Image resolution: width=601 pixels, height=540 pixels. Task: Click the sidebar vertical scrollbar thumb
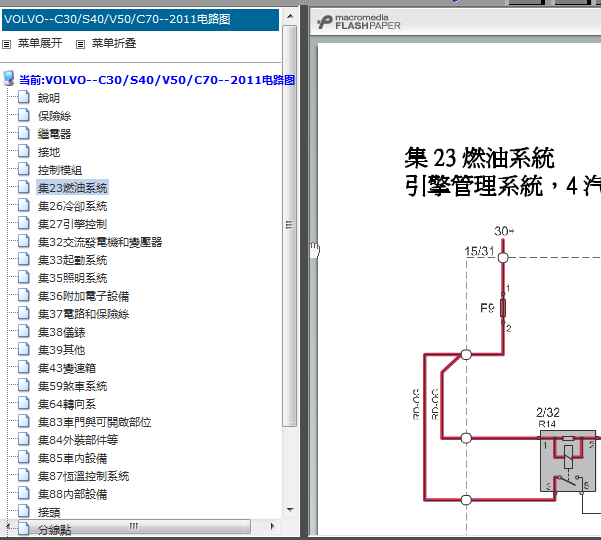(x=290, y=226)
